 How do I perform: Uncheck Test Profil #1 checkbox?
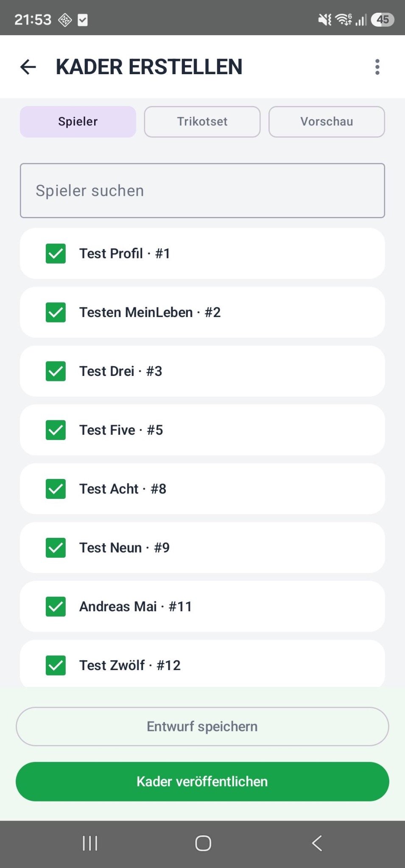tap(56, 253)
